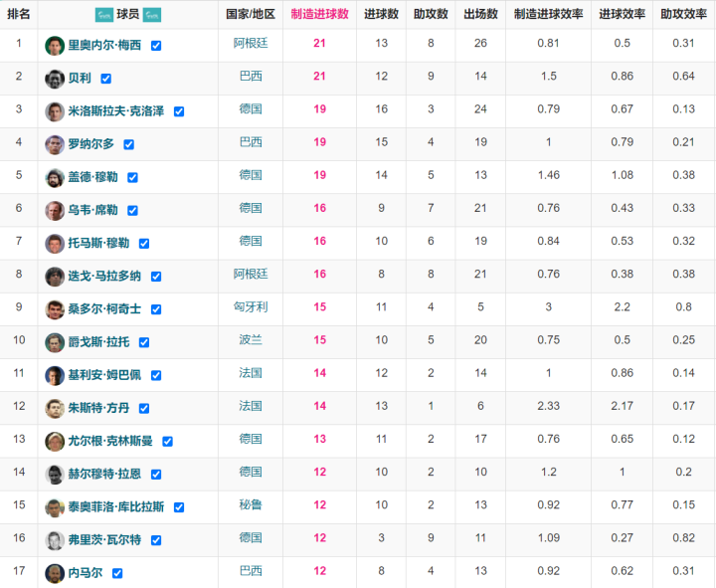Sort by the 助攻数 column header
This screenshot has width=716, height=588.
pos(430,14)
